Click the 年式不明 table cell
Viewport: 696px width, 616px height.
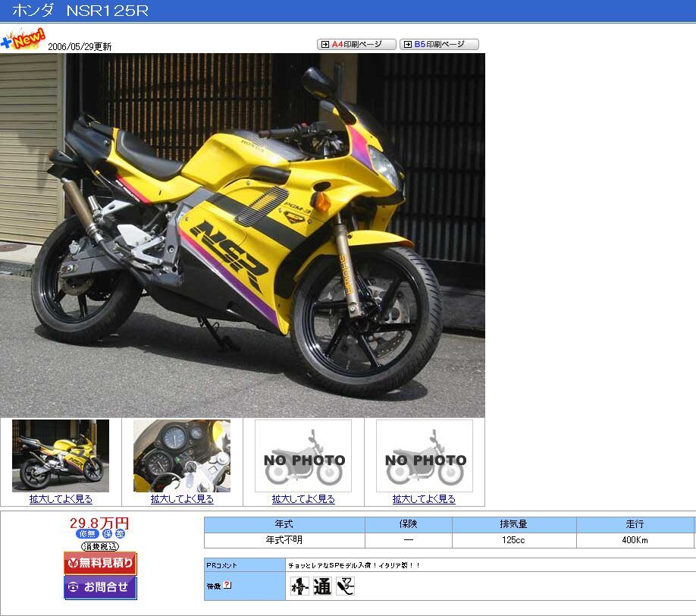coord(284,540)
